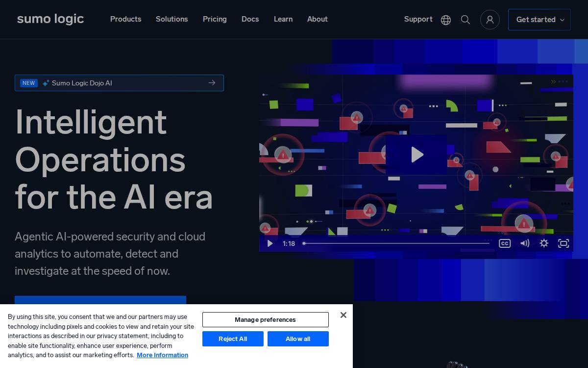Close the cookie consent banner

(343, 315)
